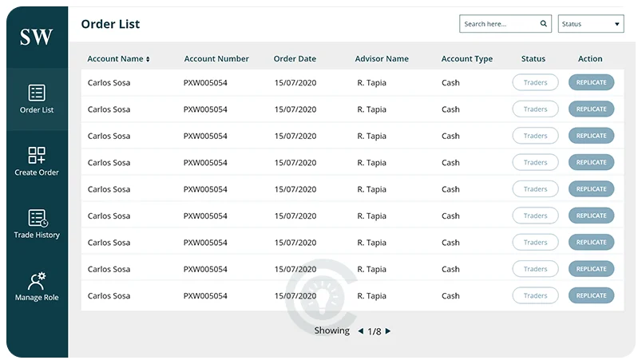The width and height of the screenshot is (642, 364).
Task: Click the Account Number column header
Action: [216, 59]
